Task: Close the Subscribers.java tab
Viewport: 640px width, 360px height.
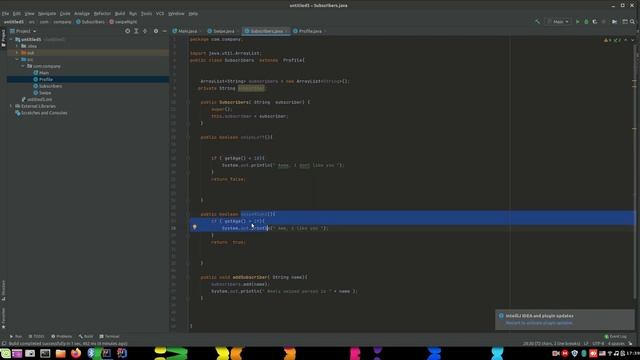Action: 287,31
